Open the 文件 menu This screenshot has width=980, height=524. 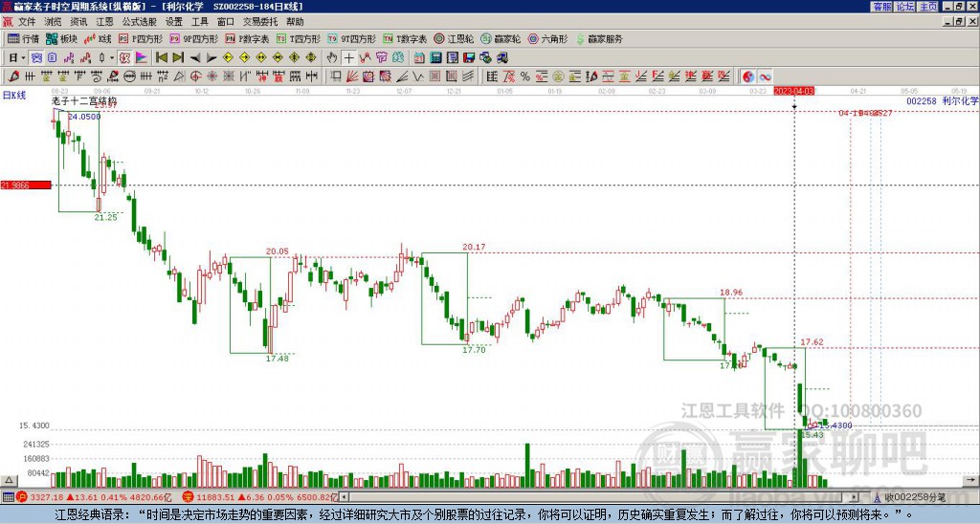pos(27,22)
